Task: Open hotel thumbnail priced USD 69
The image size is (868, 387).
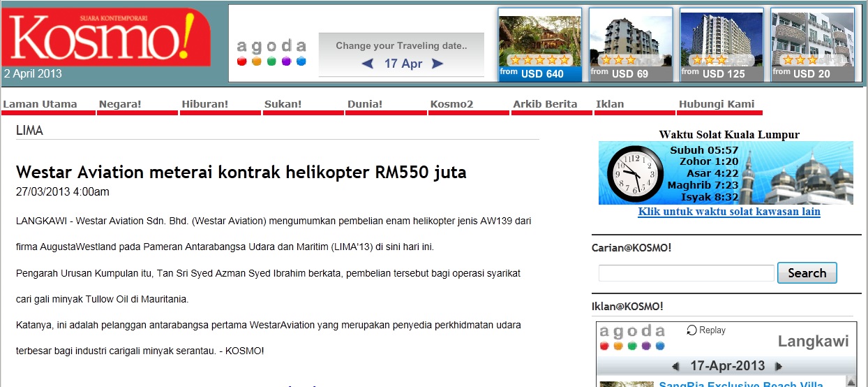Action: click(631, 45)
